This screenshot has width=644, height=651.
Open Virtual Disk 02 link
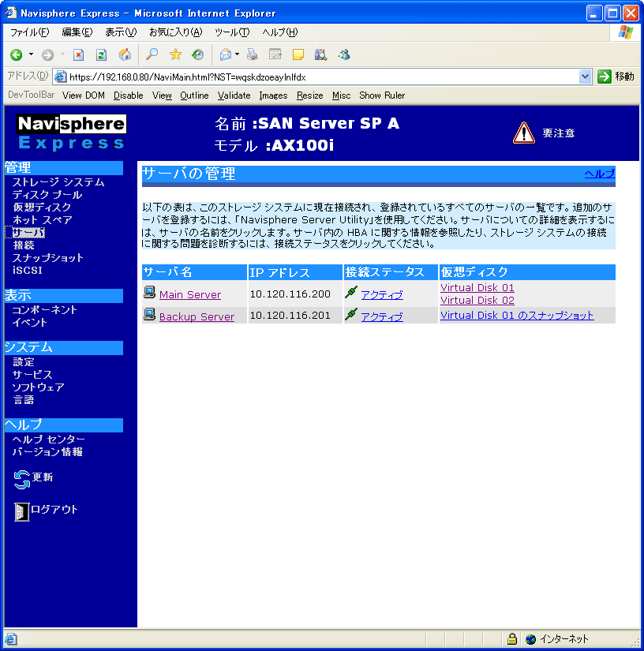(x=477, y=300)
